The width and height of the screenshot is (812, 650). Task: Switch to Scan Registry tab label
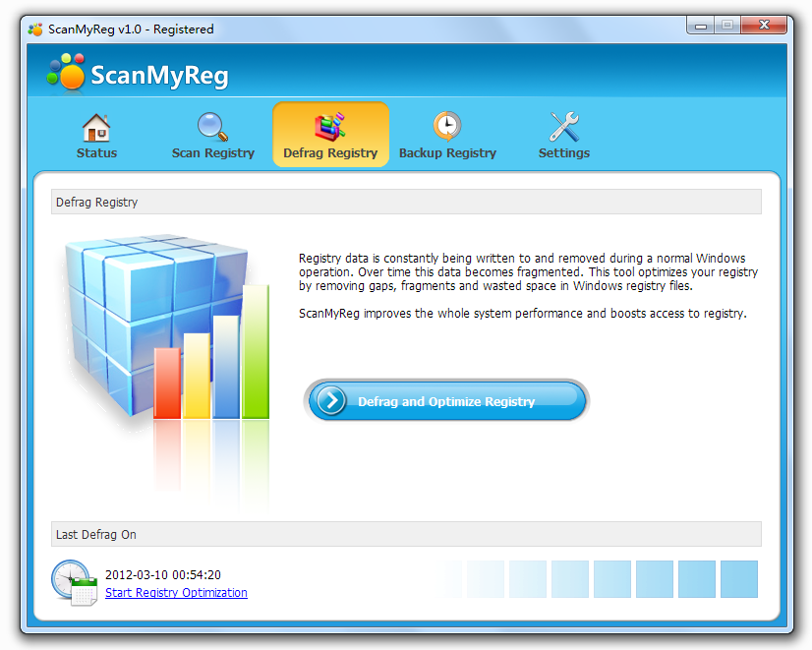213,152
